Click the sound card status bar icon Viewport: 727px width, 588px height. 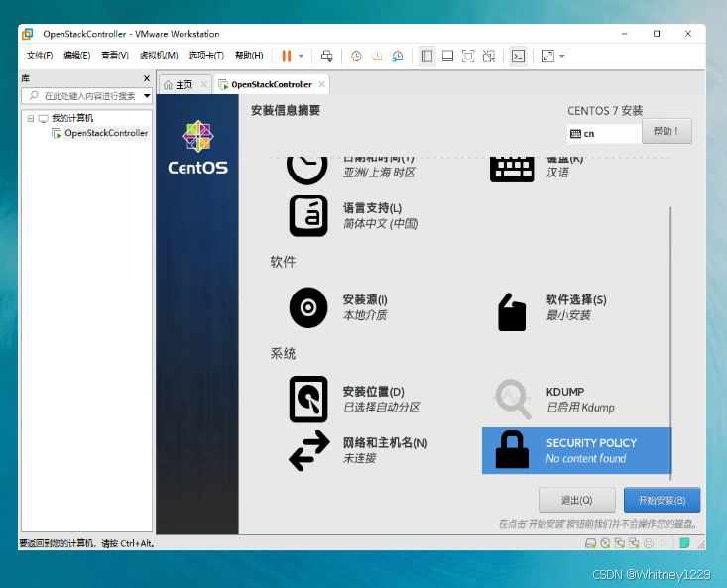pos(663,543)
